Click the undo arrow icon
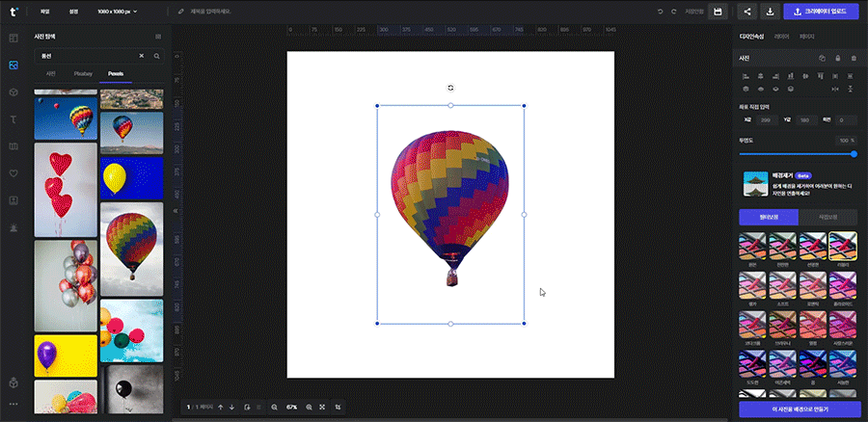 pyautogui.click(x=660, y=12)
